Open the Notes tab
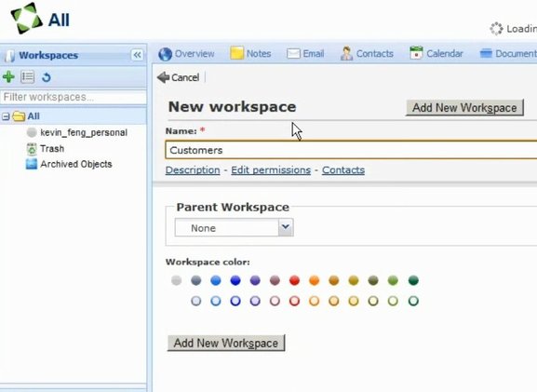This screenshot has width=537, height=392. 250,53
